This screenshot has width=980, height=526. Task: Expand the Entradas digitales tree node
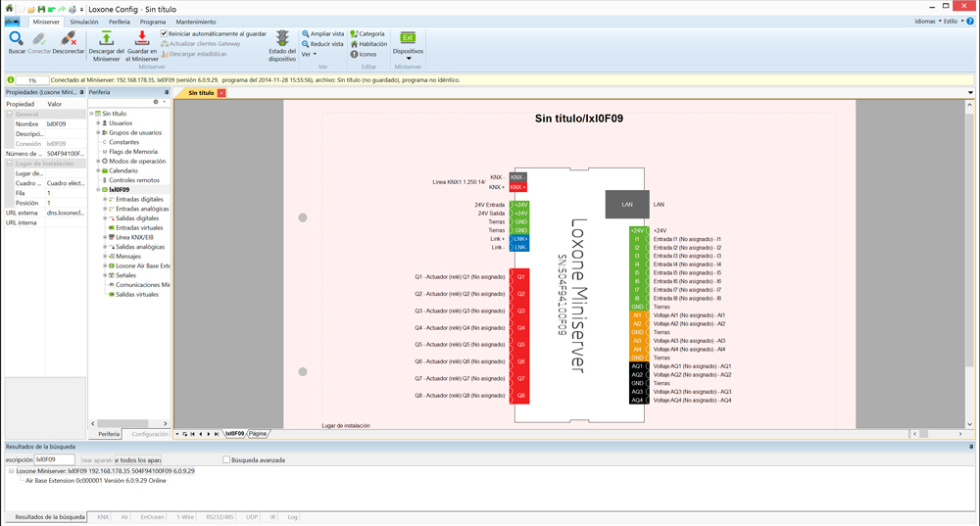(x=105, y=199)
